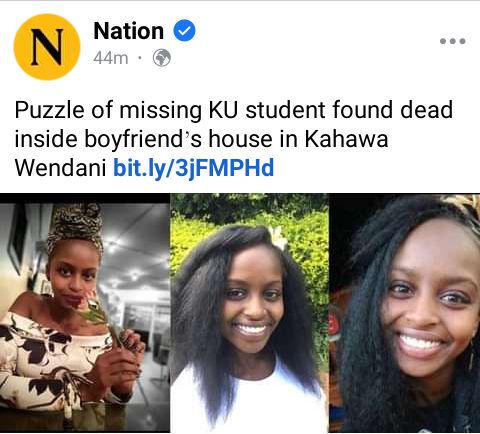Click the blue verified checkmark badge
This screenshot has width=480, height=434.
[x=185, y=30]
